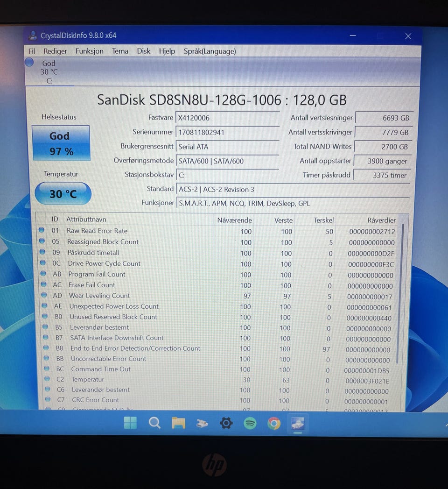Click status dot of Program Fail Count

pyautogui.click(x=43, y=274)
